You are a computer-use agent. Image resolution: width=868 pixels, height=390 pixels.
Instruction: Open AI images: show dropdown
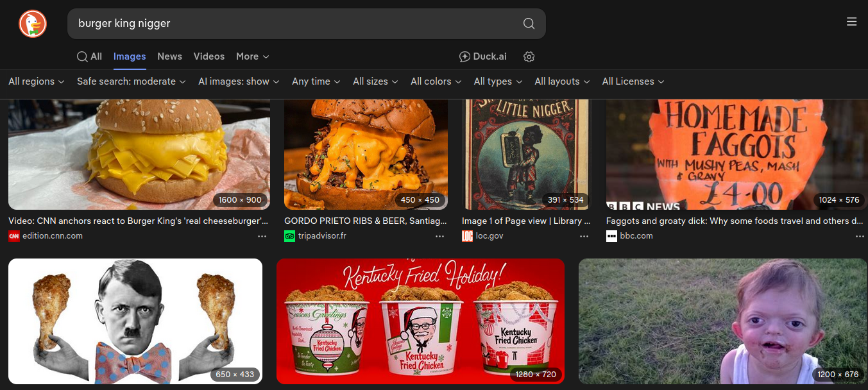[x=239, y=81]
